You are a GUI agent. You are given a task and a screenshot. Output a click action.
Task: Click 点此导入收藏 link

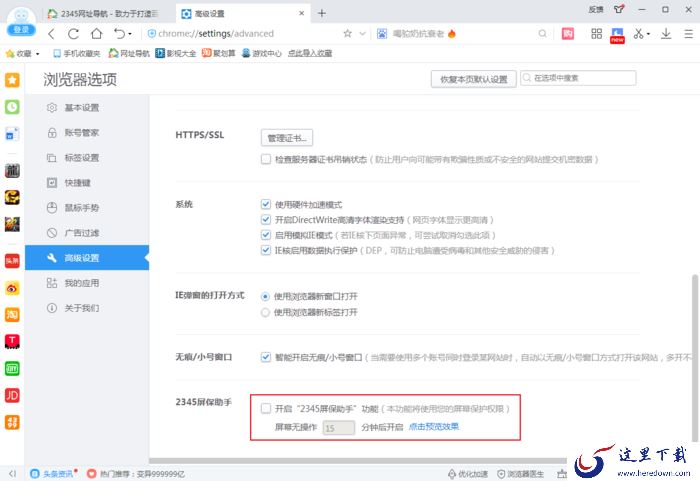[310, 54]
